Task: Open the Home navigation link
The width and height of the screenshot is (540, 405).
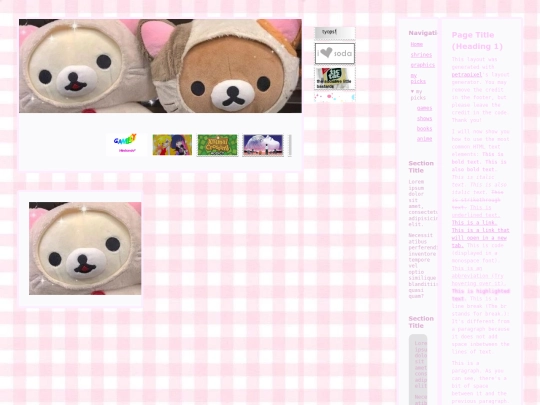Action: tap(416, 44)
